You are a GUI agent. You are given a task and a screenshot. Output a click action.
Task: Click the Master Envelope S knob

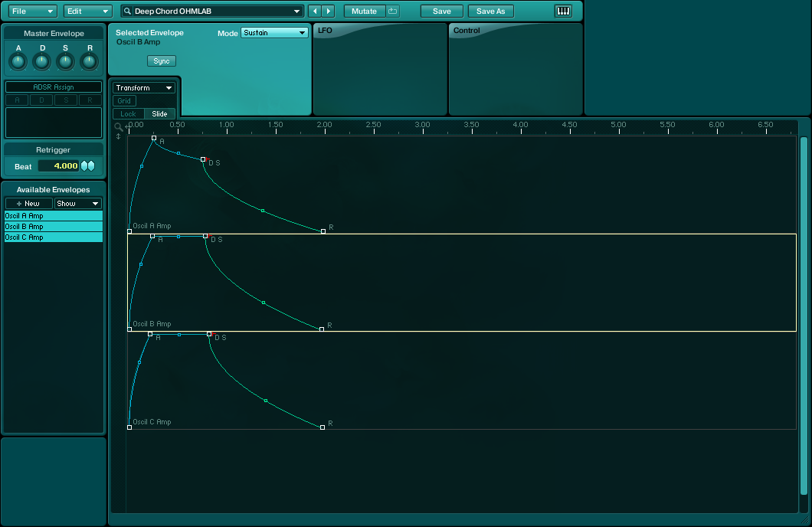[65, 61]
